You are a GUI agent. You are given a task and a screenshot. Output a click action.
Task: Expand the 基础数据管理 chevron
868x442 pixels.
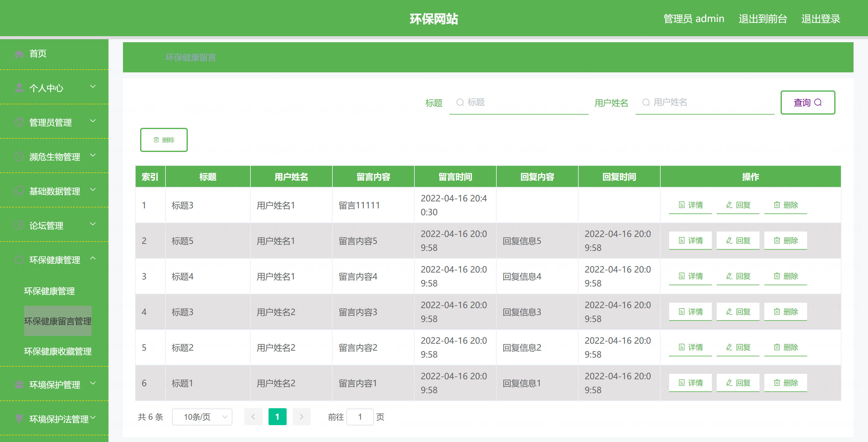point(93,190)
